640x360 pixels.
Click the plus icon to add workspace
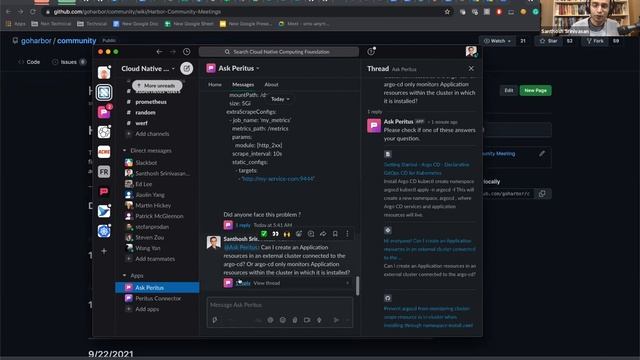(104, 251)
